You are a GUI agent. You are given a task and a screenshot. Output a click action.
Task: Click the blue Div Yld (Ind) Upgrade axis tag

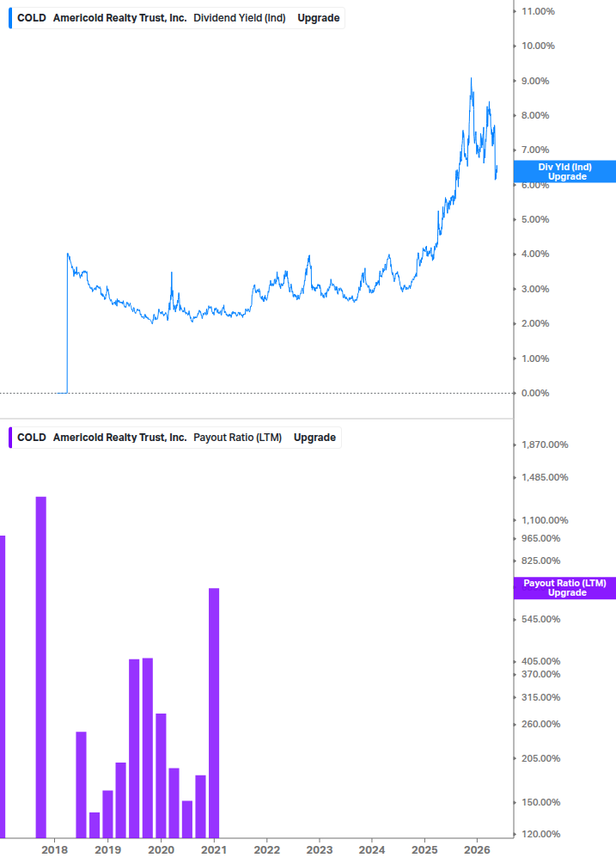564,171
